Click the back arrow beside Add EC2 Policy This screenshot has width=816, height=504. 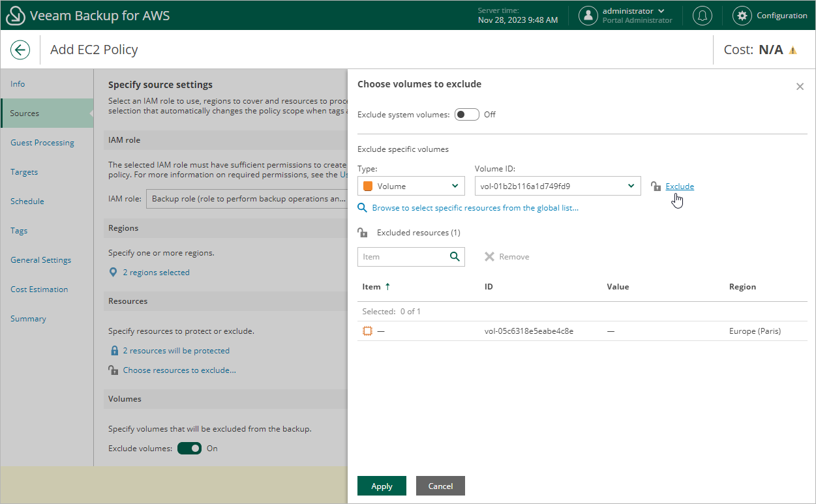(20, 50)
